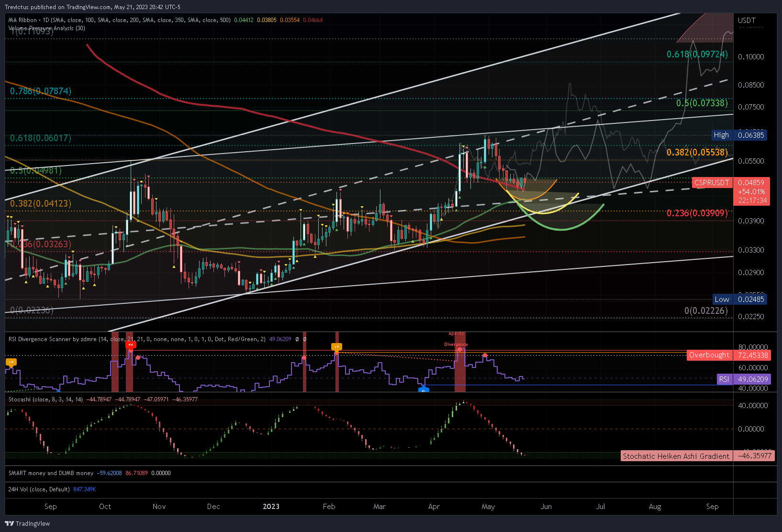The height and width of the screenshot is (532, 782).
Task: Click the 0.07500 price axis level
Action: [751, 107]
